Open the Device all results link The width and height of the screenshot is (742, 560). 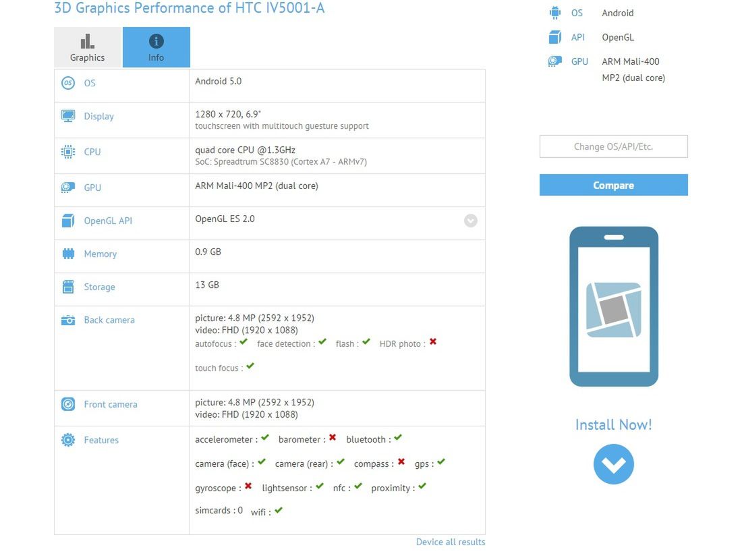click(x=451, y=542)
